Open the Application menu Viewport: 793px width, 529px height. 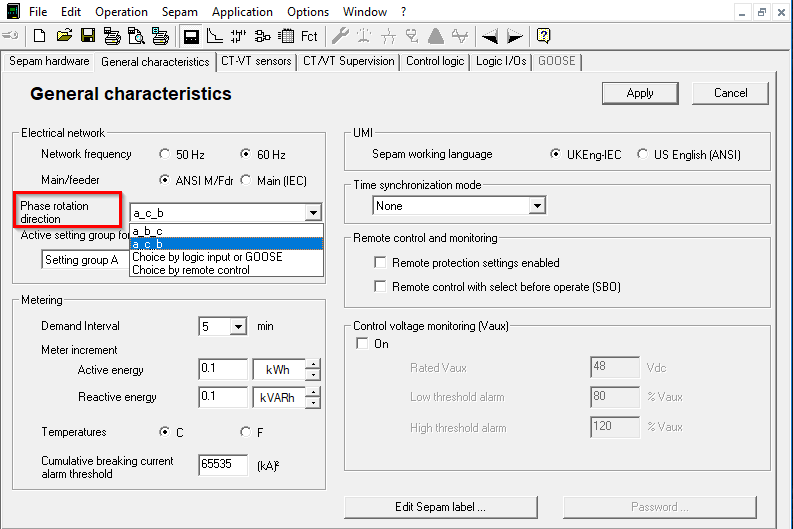(x=242, y=12)
